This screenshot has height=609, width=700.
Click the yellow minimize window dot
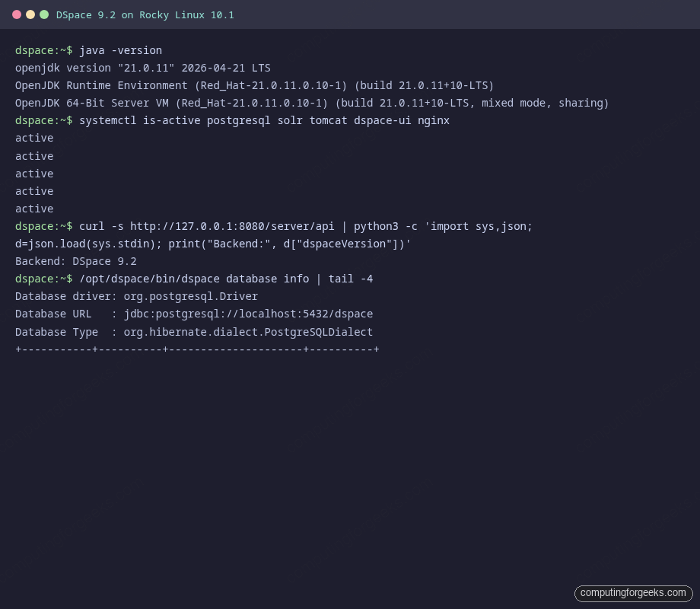pos(30,14)
